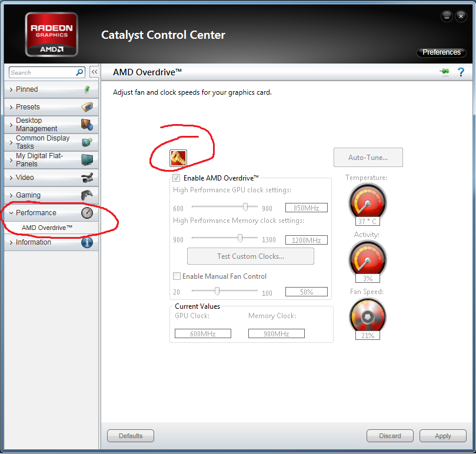Click the Discard button
This screenshot has width=476, height=454.
(390, 436)
